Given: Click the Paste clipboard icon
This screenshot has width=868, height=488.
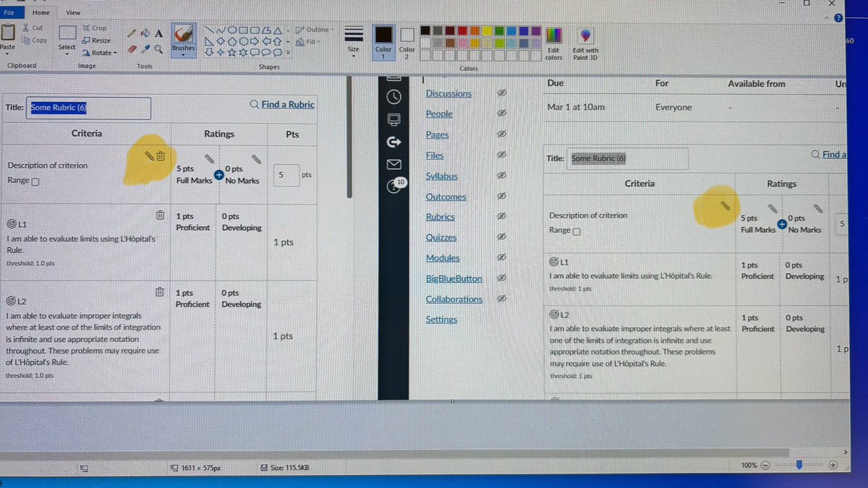Looking at the screenshot, I should pos(8,33).
